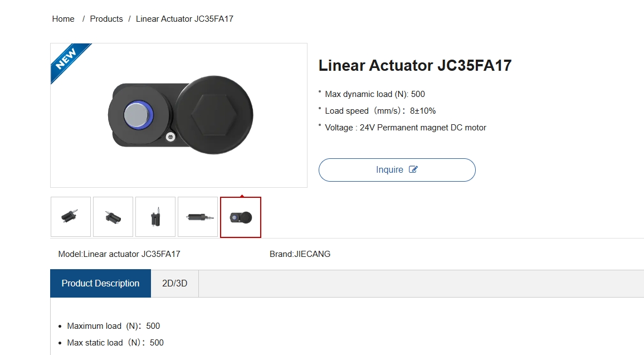Select the third upright actuator thumbnail
644x355 pixels.
tap(155, 217)
